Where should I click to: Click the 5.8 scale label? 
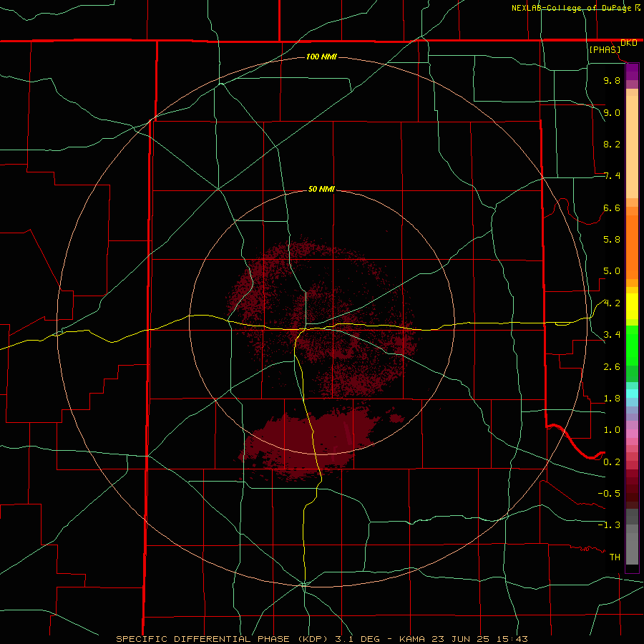[612, 239]
